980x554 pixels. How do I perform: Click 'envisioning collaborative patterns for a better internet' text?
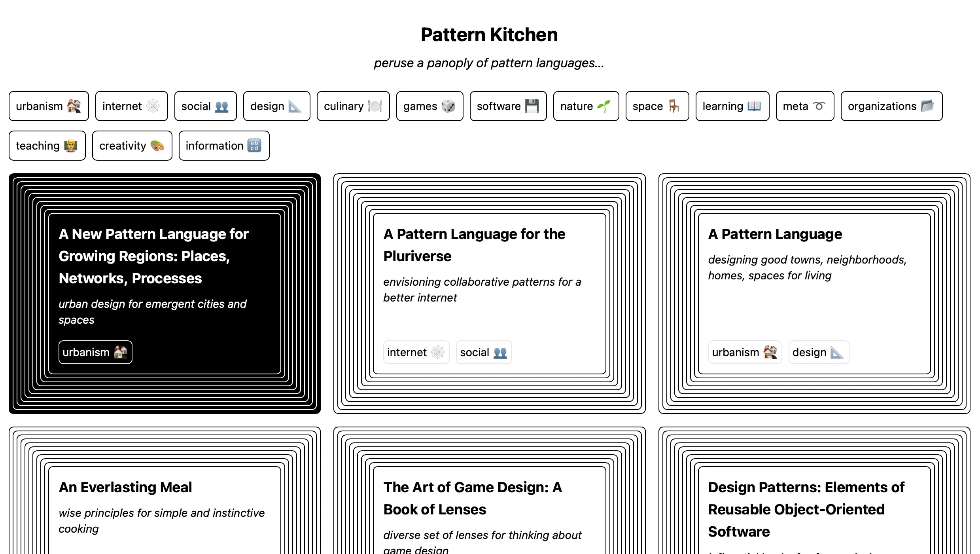(x=482, y=290)
